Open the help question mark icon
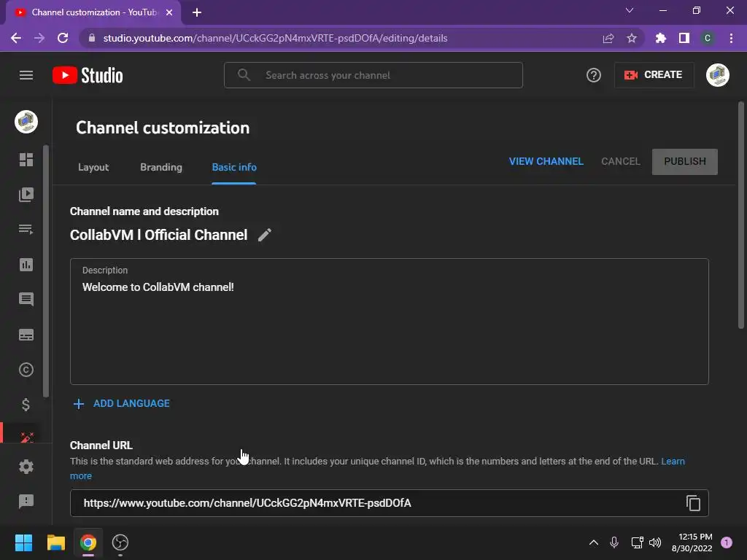 [x=594, y=75]
